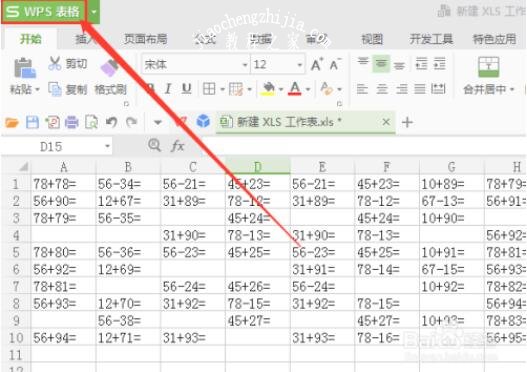Expand quick access toolbar options arrow
Image resolution: width=527 pixels, height=372 pixels.
pos(157,122)
